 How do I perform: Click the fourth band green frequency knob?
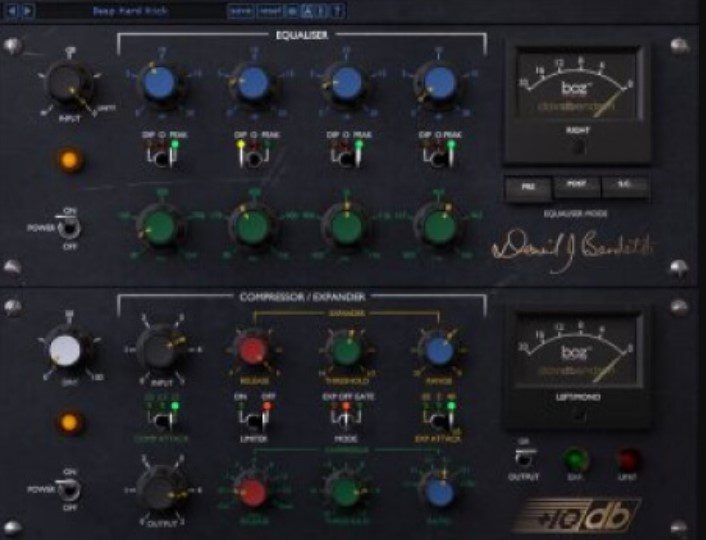pos(439,227)
